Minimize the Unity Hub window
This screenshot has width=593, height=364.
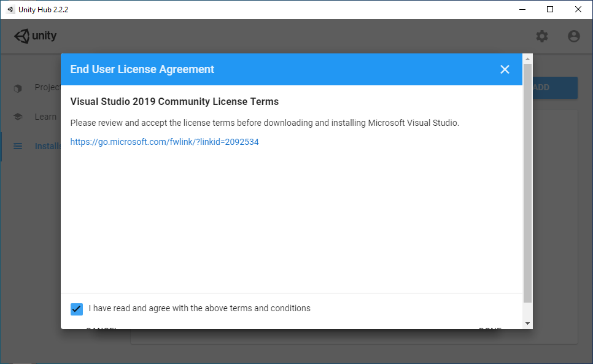[522, 9]
